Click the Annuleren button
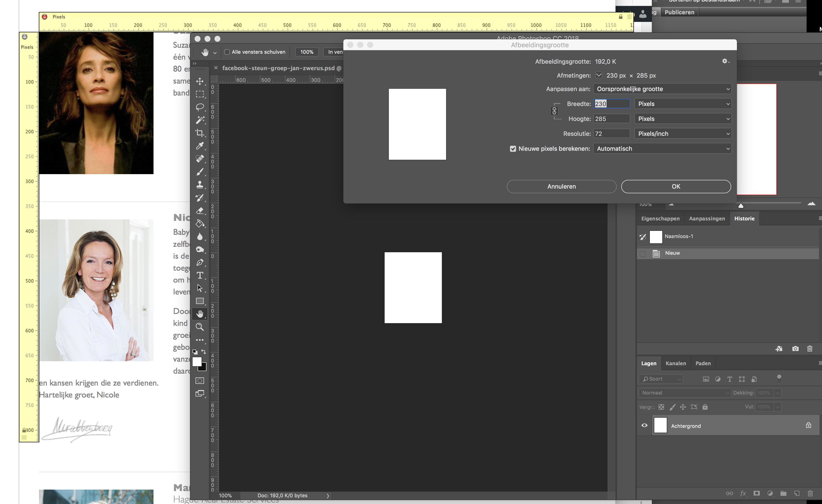 [x=562, y=187]
